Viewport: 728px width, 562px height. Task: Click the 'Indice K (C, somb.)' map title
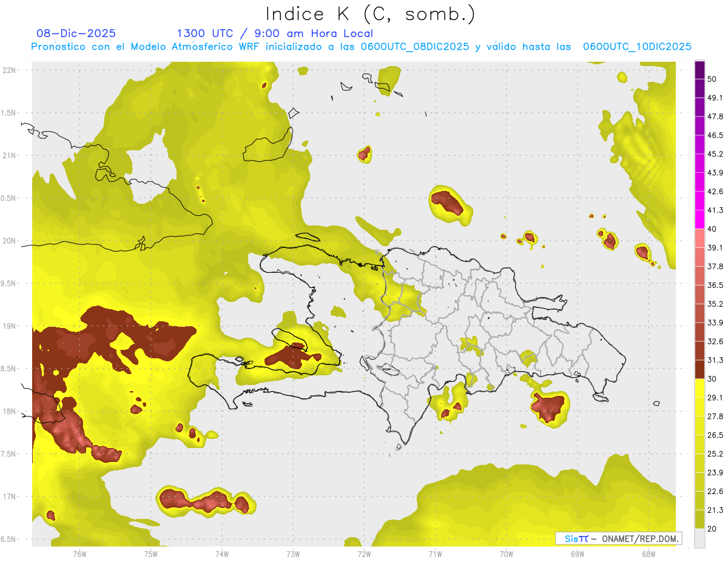point(370,13)
